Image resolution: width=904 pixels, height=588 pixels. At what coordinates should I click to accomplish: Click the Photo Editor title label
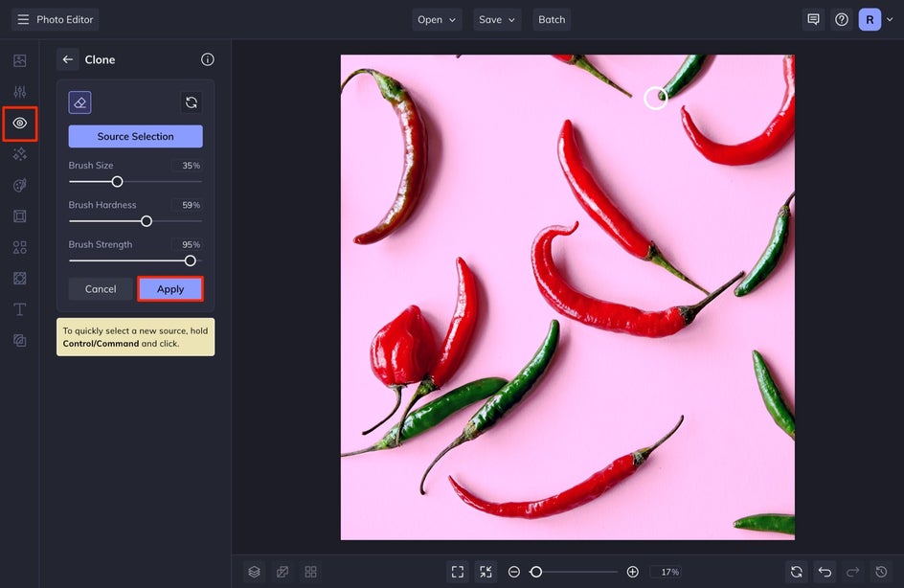point(64,19)
